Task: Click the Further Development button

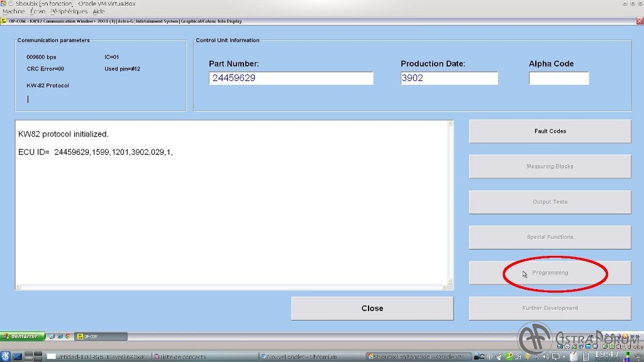Action: pos(550,308)
